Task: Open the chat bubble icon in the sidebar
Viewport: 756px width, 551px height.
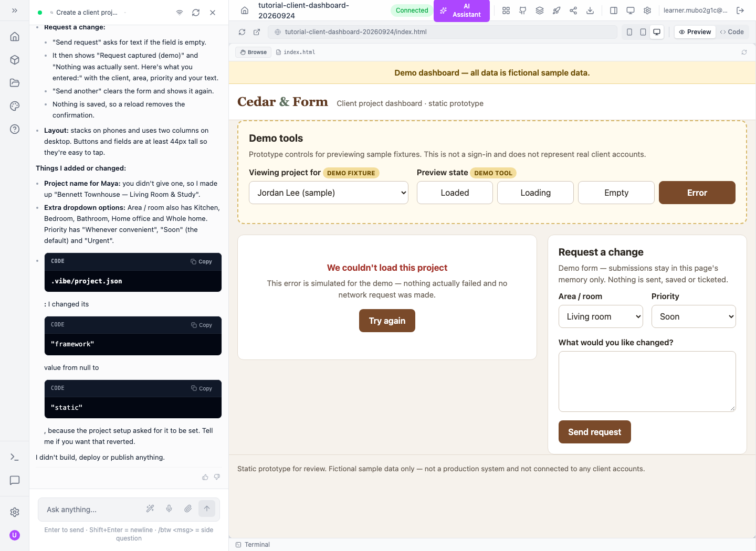Action: [15, 480]
